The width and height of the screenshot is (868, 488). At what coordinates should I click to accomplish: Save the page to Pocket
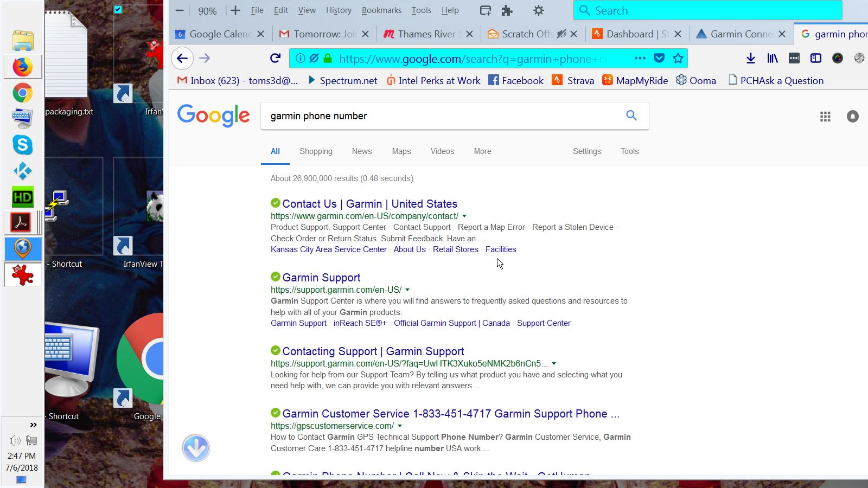point(659,58)
